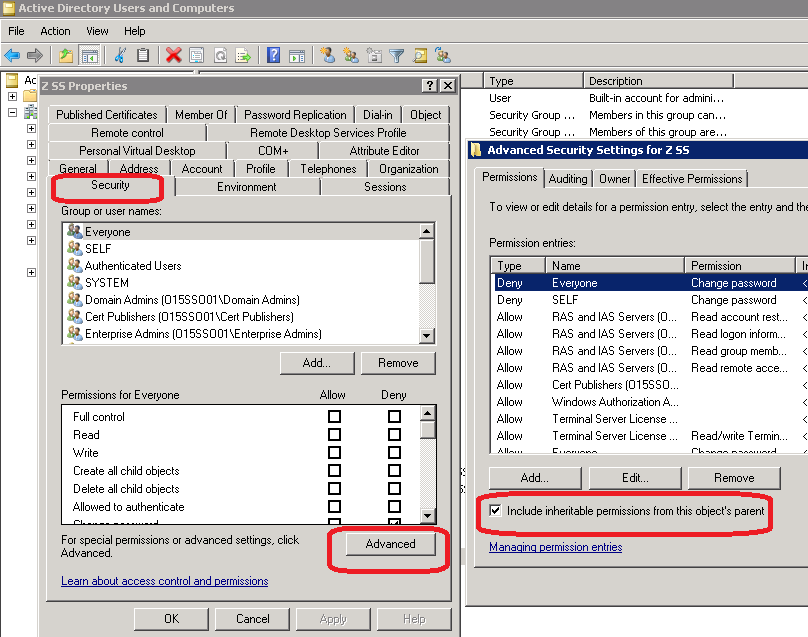
Task: Tick Allow checkbox for Create all child objects
Action: pyautogui.click(x=334, y=471)
